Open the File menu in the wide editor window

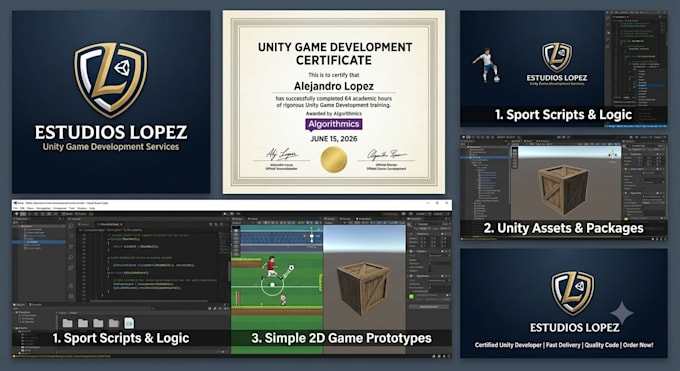click(15, 208)
